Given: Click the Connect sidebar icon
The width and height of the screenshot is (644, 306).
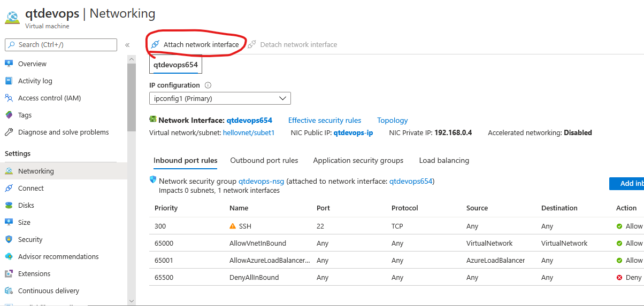Looking at the screenshot, I should click(9, 188).
